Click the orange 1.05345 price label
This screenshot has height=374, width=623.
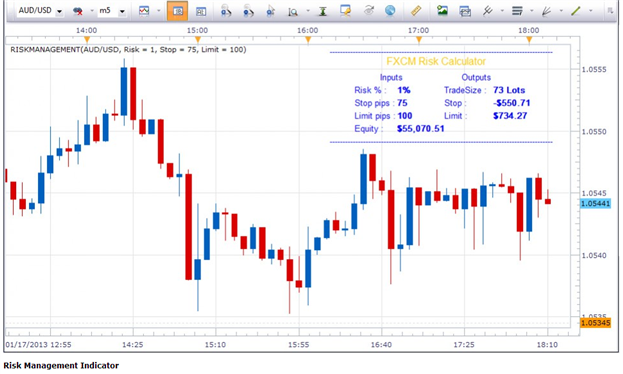[x=595, y=323]
